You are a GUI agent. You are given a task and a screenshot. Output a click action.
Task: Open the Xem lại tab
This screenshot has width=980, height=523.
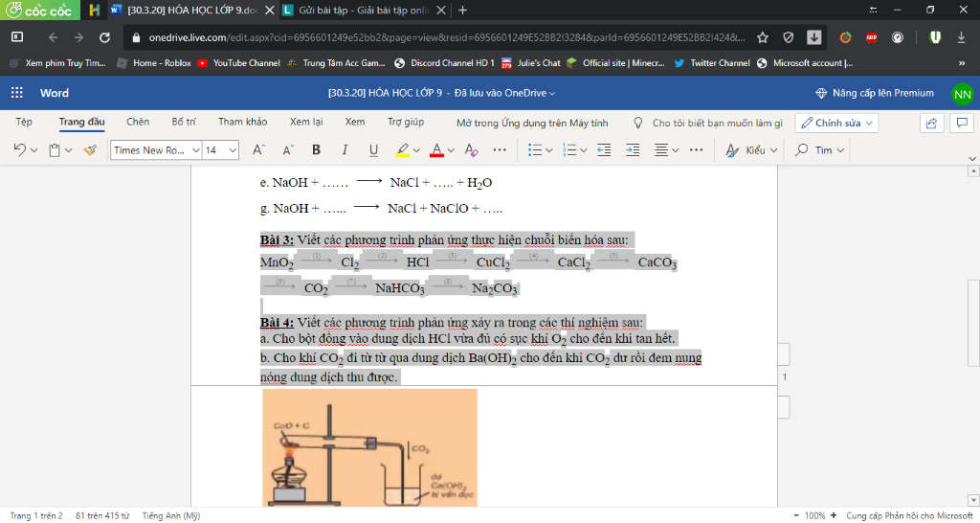(306, 122)
